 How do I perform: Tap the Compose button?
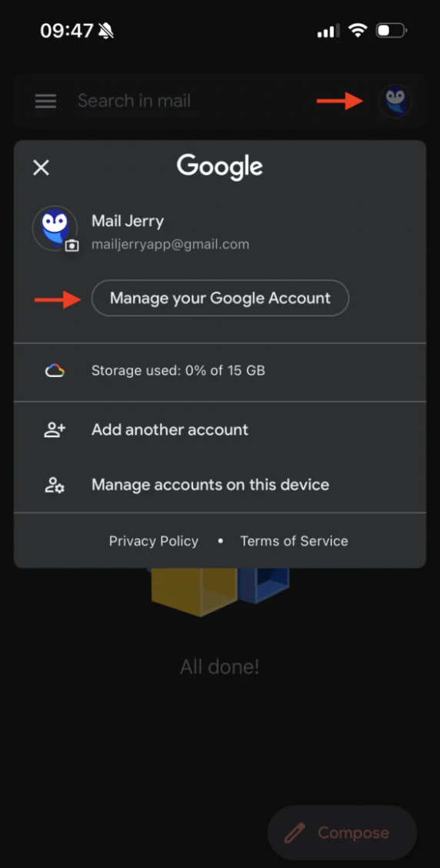click(342, 832)
